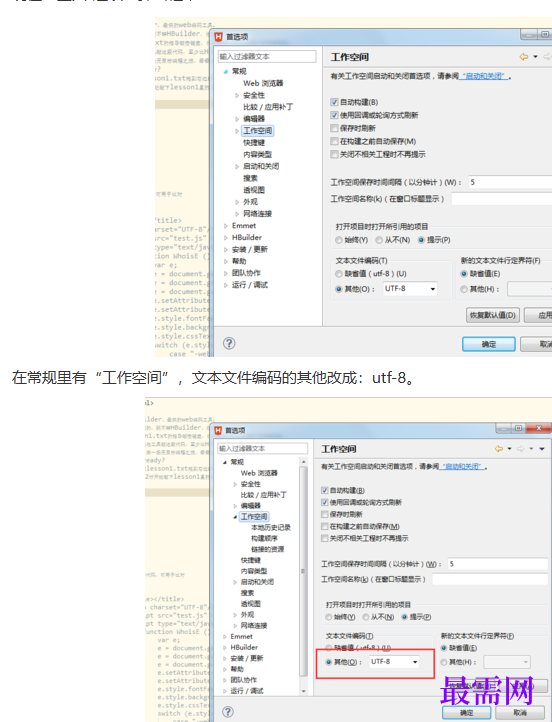Click the HBuilder logo icon in upper dialog title
Screen dimensions: 552x722
(218, 37)
